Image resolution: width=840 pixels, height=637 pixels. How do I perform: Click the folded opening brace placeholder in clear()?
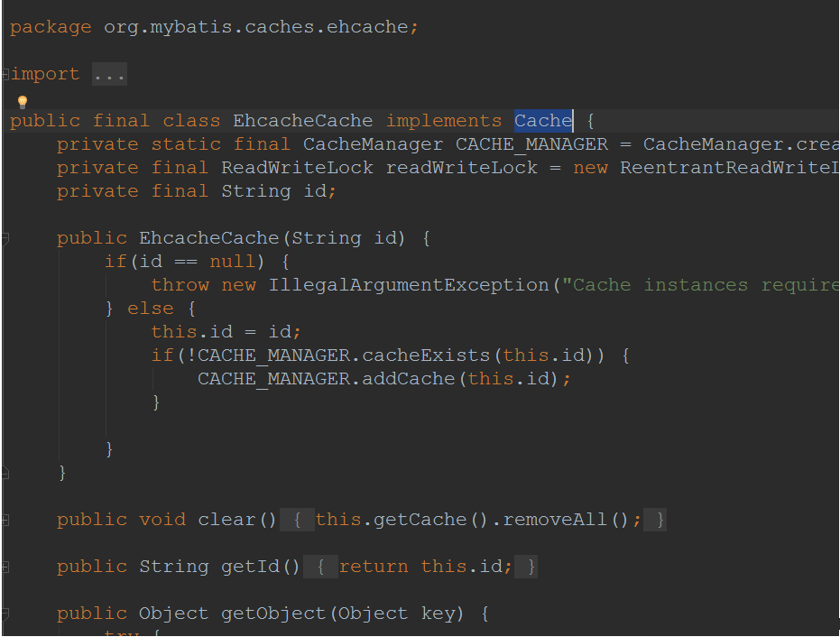(x=298, y=520)
